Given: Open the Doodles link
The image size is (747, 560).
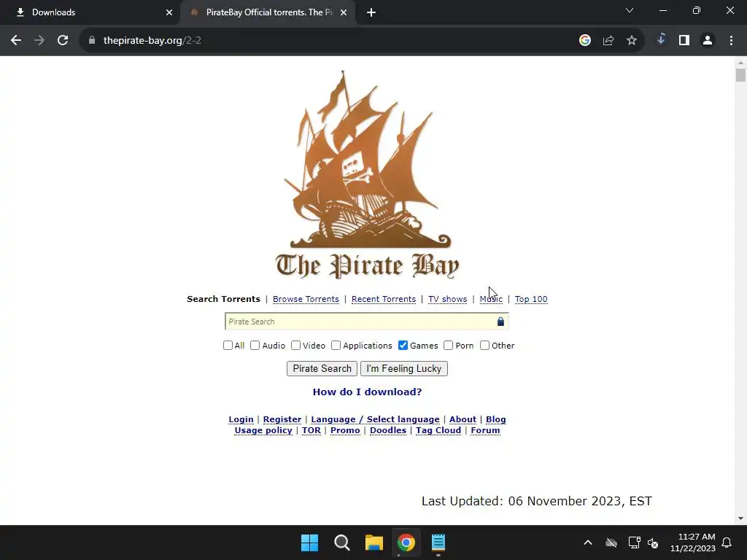Looking at the screenshot, I should [x=388, y=430].
